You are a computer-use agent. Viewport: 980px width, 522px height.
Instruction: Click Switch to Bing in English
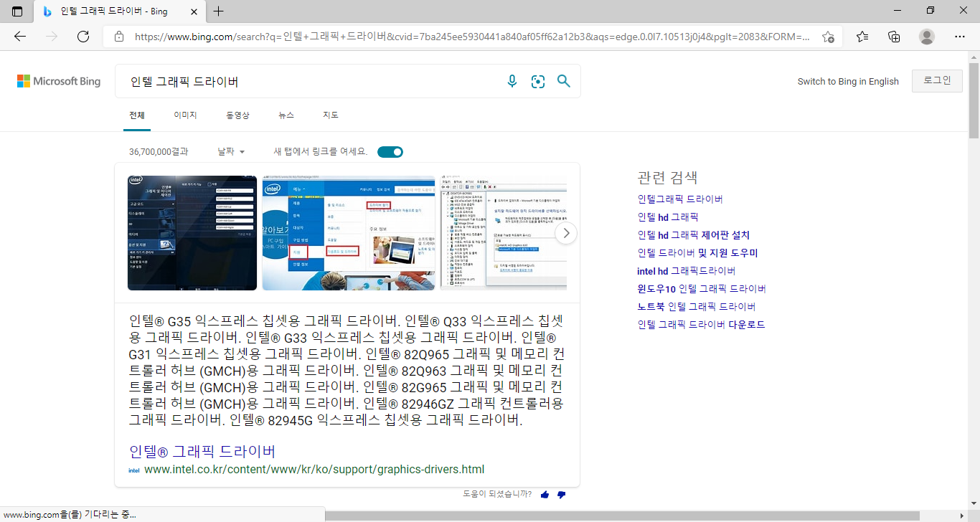(848, 82)
